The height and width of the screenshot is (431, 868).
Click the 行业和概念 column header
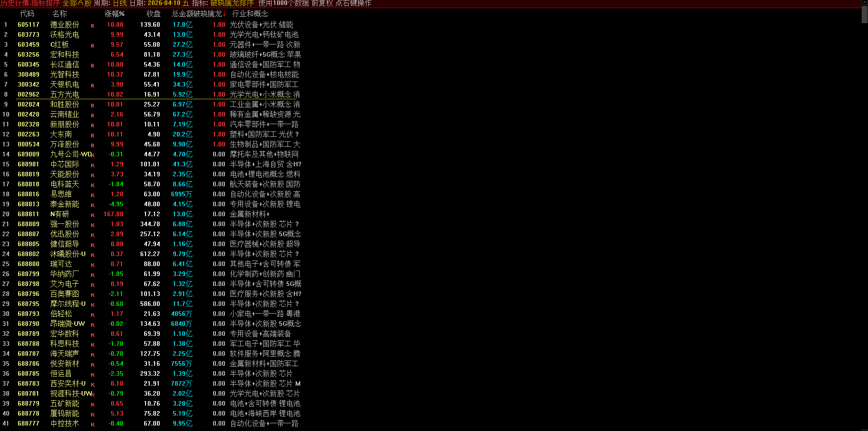click(250, 14)
